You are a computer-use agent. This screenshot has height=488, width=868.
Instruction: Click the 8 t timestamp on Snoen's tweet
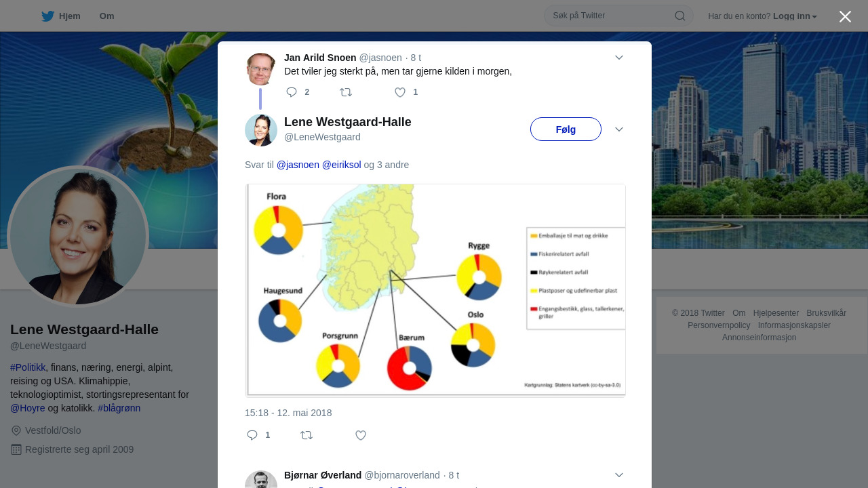point(416,58)
